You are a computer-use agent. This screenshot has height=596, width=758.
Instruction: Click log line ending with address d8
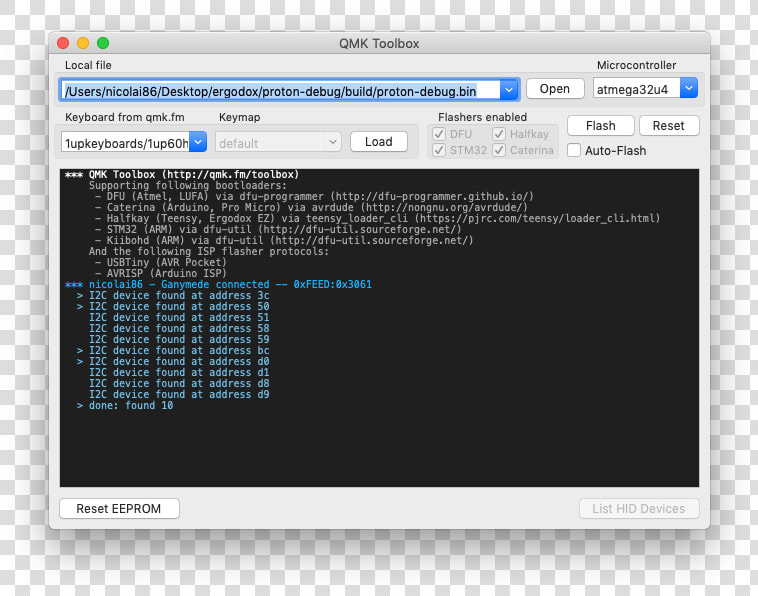[179, 383]
